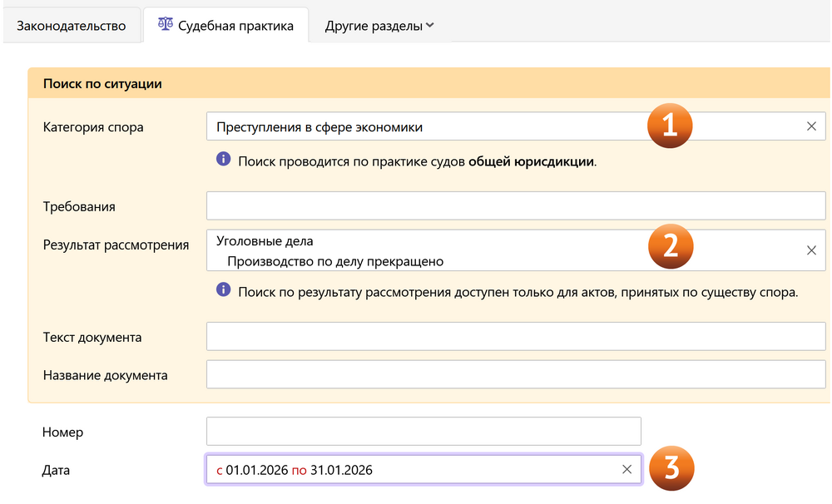This screenshot has height=504, width=832.
Task: Click orange badge number 1
Action: pyautogui.click(x=671, y=126)
